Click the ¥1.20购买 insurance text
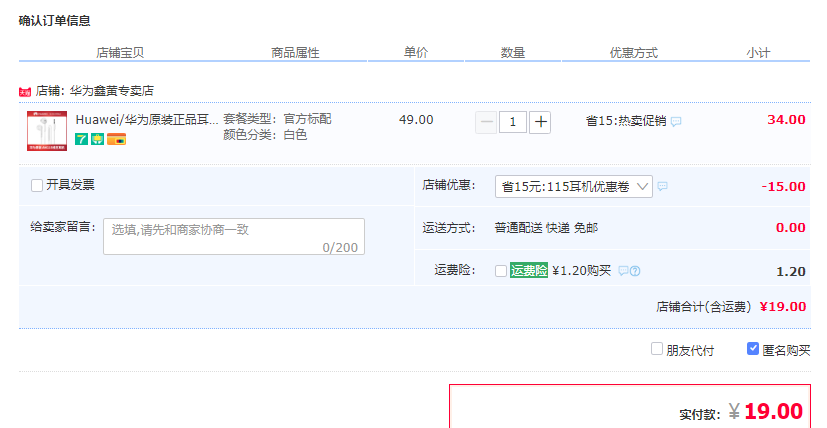Screen dimensions: 827x428 point(582,271)
